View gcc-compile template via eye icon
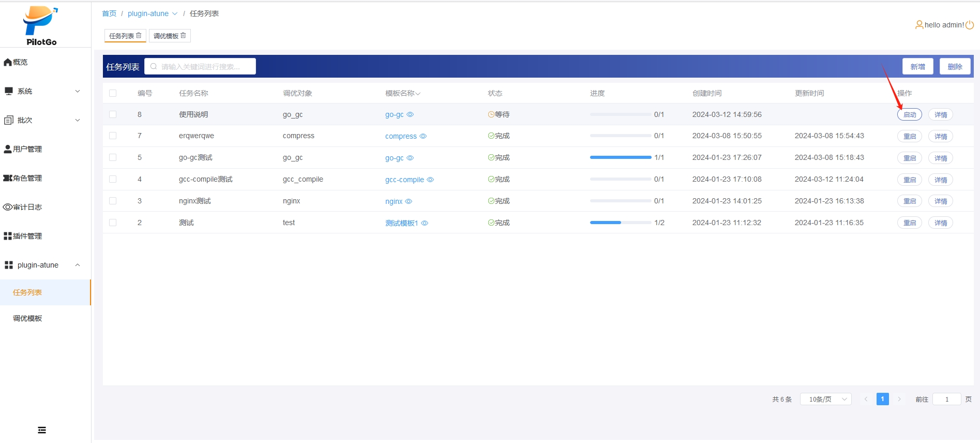 coord(430,180)
